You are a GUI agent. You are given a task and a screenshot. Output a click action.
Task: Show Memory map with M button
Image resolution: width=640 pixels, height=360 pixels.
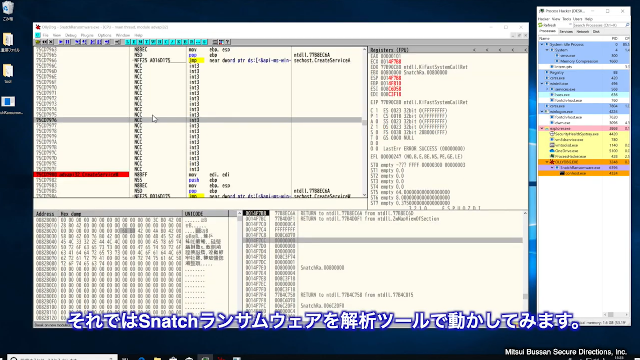pos(140,42)
